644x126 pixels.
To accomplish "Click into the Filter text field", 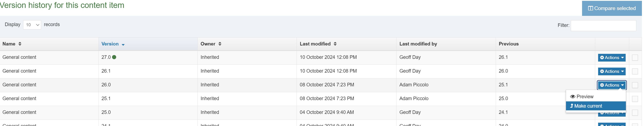I will point(603,25).
